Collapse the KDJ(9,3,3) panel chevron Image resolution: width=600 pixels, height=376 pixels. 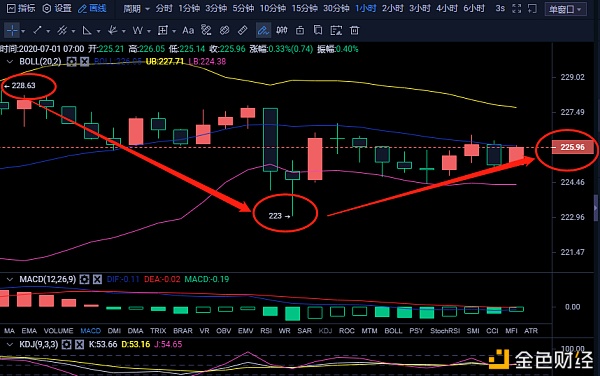coord(10,345)
